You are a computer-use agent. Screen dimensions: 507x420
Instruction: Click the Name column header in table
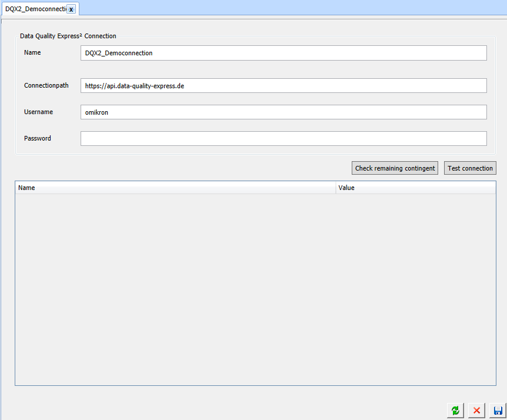pyautogui.click(x=175, y=188)
